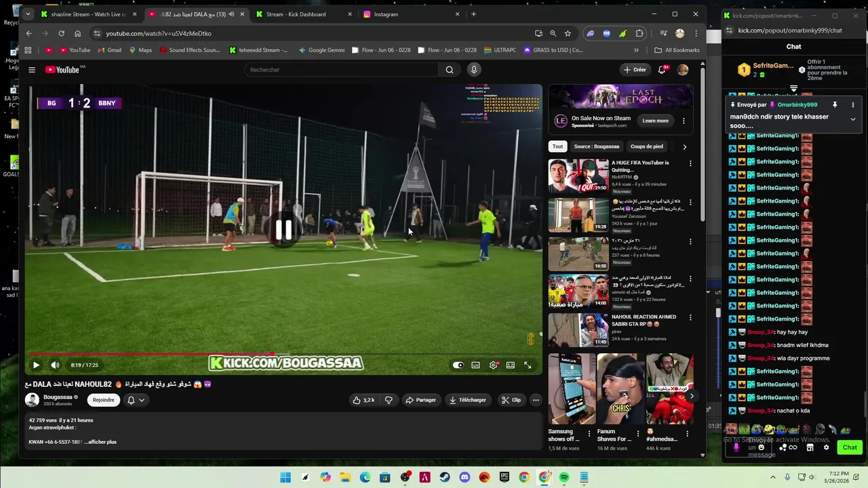The height and width of the screenshot is (488, 868).
Task: Open the subtitles button in the player
Action: point(475,365)
